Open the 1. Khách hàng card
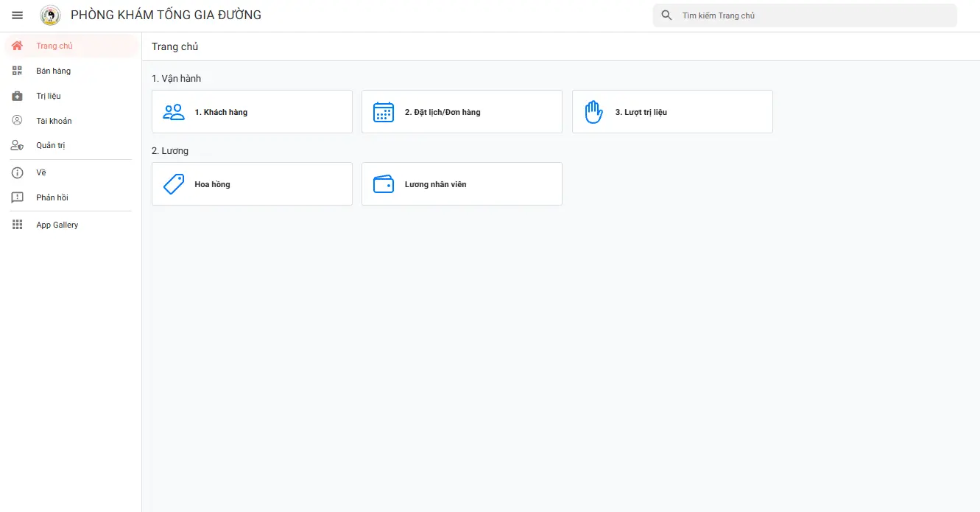 pos(252,112)
